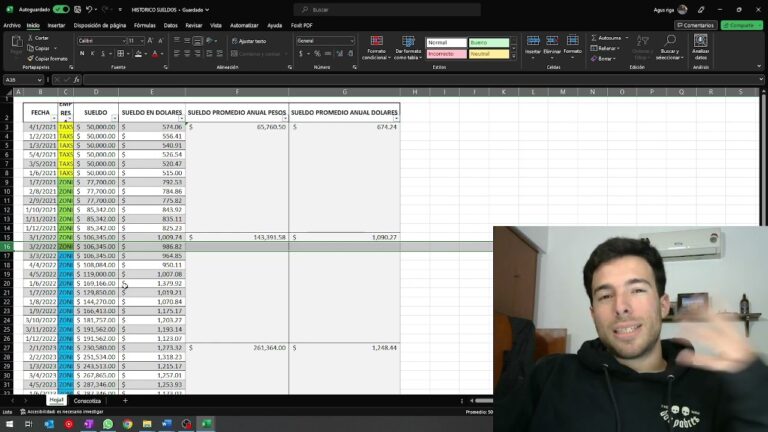Apply the Incorrecto cell style swatch
Viewport: 768px width, 432px height.
[x=446, y=54]
